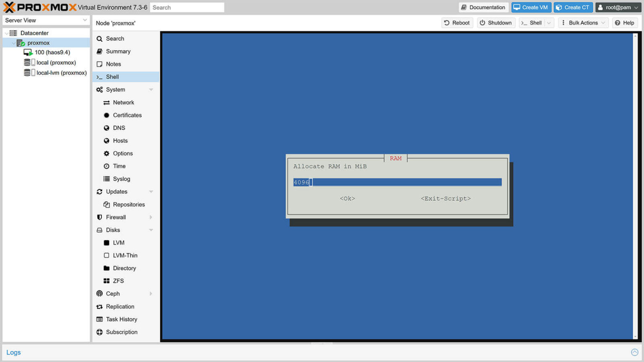Open the root@pam user menu
Image resolution: width=644 pixels, height=362 pixels.
click(618, 7)
